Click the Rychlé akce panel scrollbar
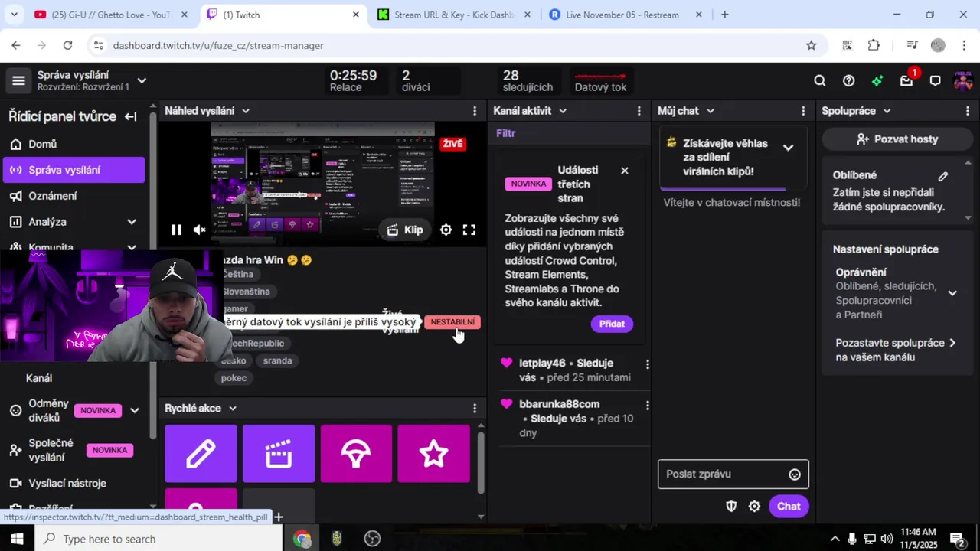This screenshot has height=551, width=980. [x=481, y=462]
